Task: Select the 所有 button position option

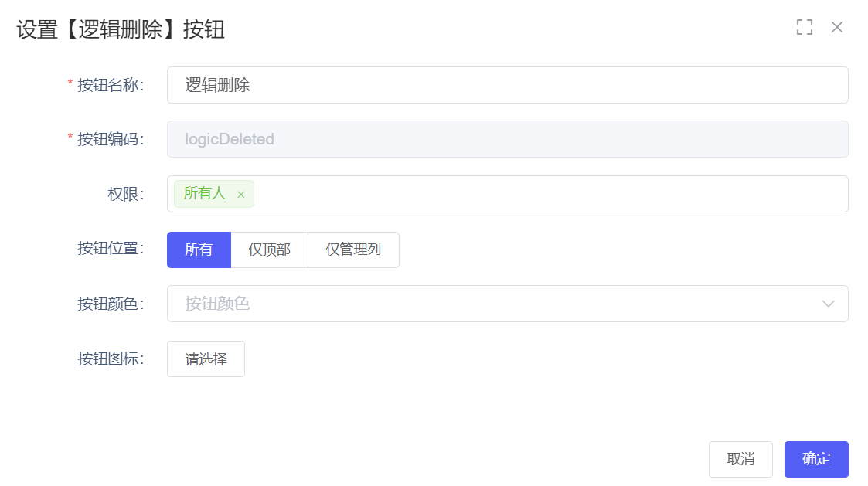Action: [x=199, y=250]
